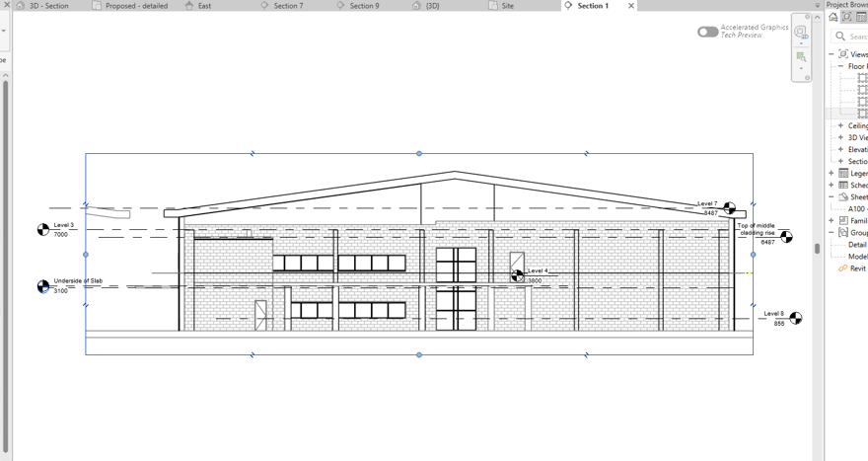Switch to the Section 7 tab
The width and height of the screenshot is (868, 461).
pyautogui.click(x=282, y=6)
